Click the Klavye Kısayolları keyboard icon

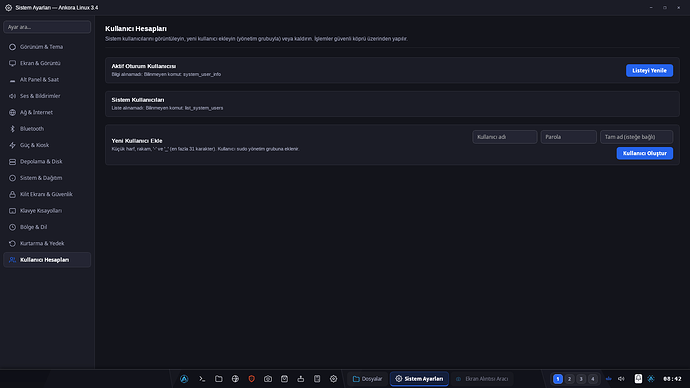pyautogui.click(x=12, y=211)
